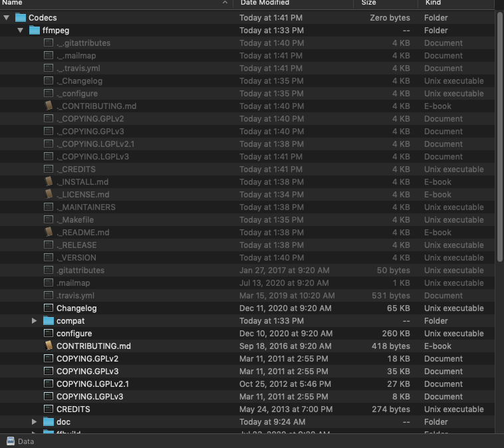Click the ._Changelog file icon
Image resolution: width=504 pixels, height=448 pixels.
tap(49, 80)
